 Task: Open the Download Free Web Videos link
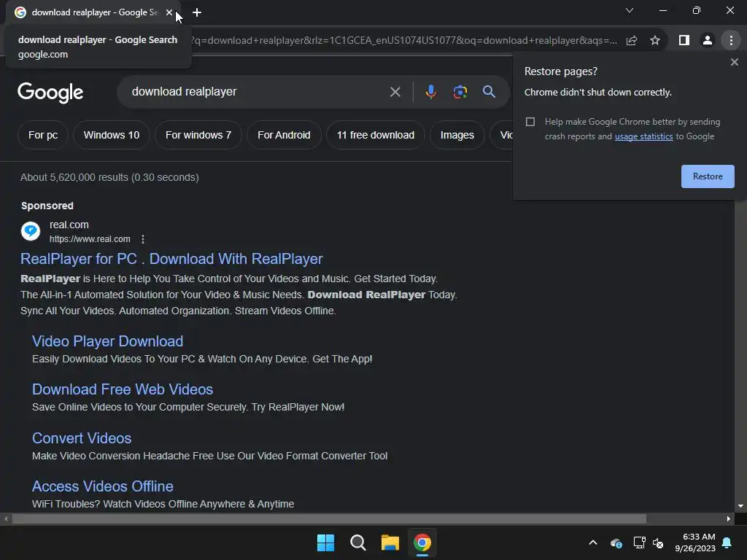pyautogui.click(x=123, y=389)
